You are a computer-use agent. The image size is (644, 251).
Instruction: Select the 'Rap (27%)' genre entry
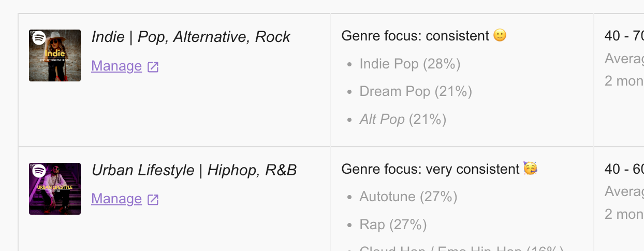pos(393,225)
